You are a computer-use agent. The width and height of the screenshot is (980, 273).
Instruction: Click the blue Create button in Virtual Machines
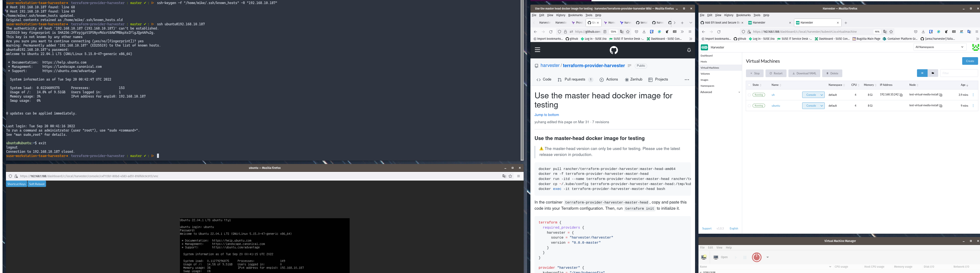[x=970, y=61]
